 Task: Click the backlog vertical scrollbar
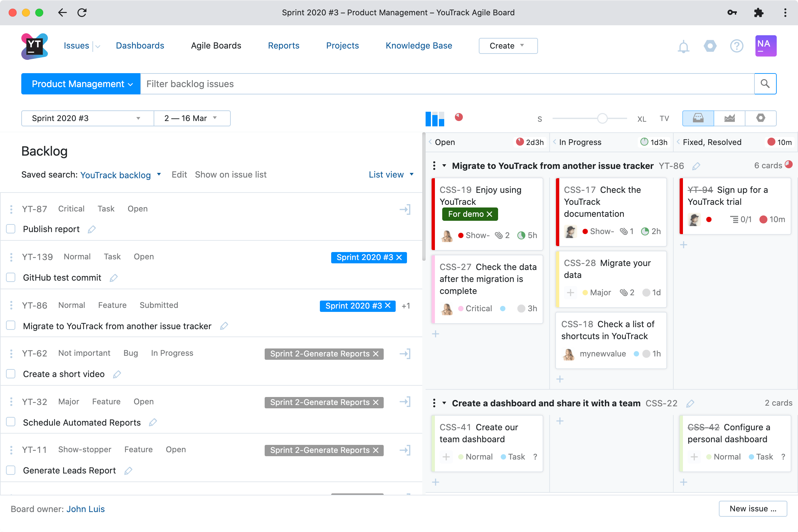tap(424, 197)
